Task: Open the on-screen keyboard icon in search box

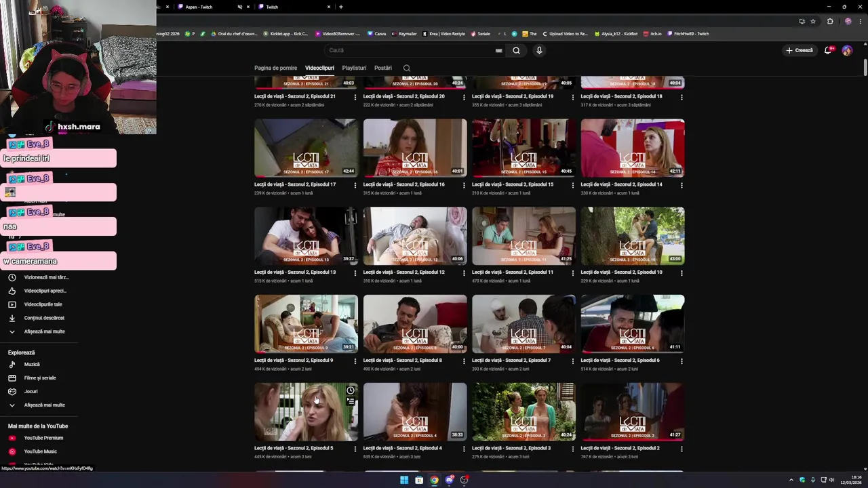Action: pyautogui.click(x=498, y=50)
